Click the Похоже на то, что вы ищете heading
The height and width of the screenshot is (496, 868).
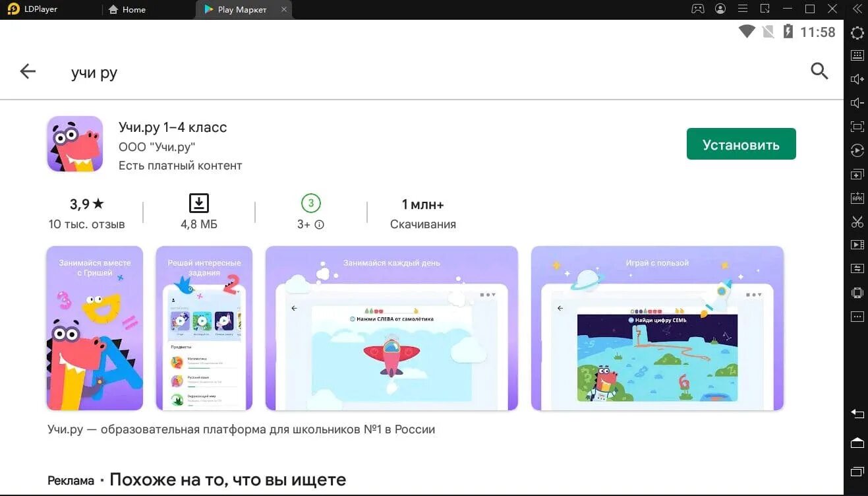point(227,480)
